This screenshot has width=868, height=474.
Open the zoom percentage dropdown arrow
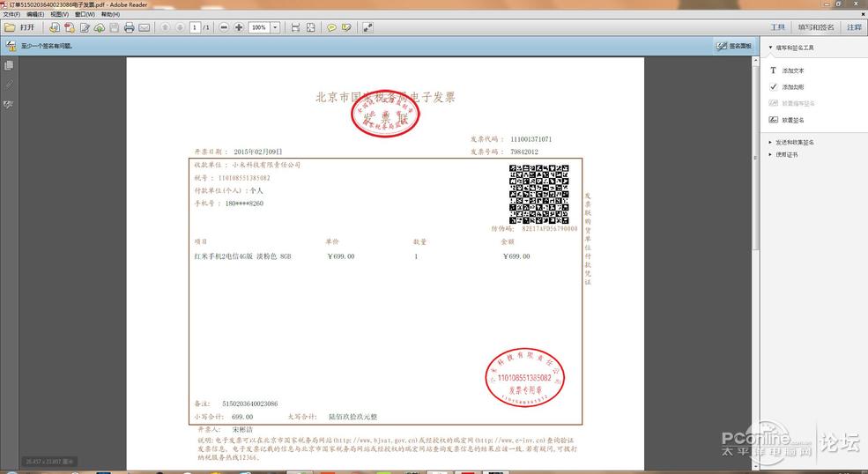[275, 27]
